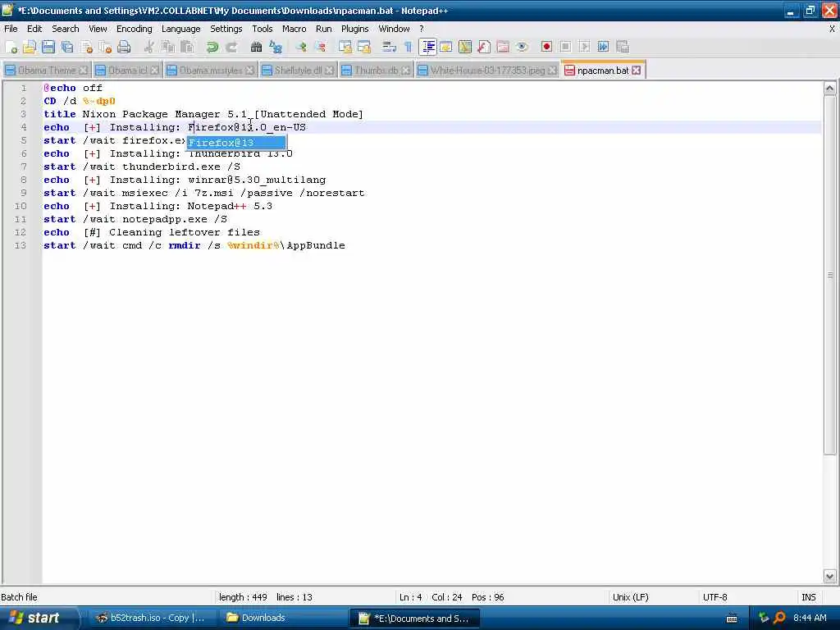Start macro recording with red dot
The width and height of the screenshot is (840, 630).
tap(546, 47)
